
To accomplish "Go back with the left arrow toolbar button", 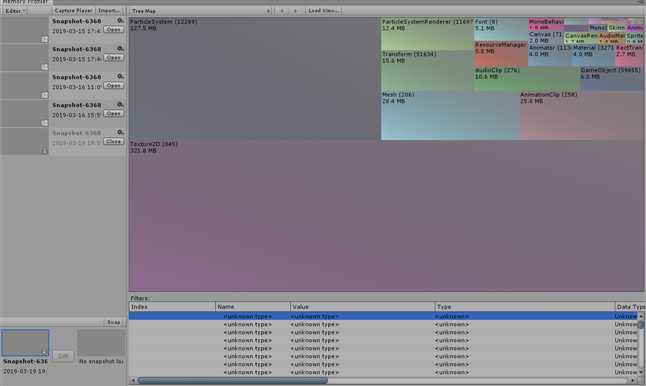I will point(282,11).
